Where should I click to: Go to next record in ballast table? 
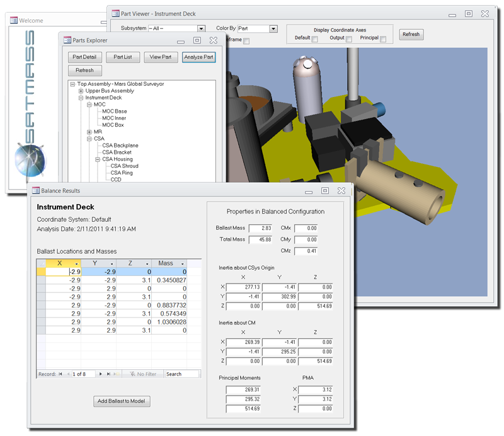click(x=101, y=374)
